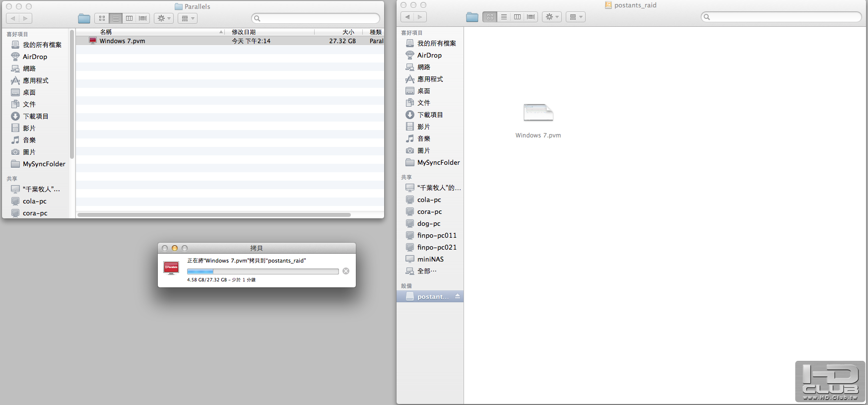Open AirDrop in postants_raid sidebar
The height and width of the screenshot is (405, 868).
coord(424,55)
